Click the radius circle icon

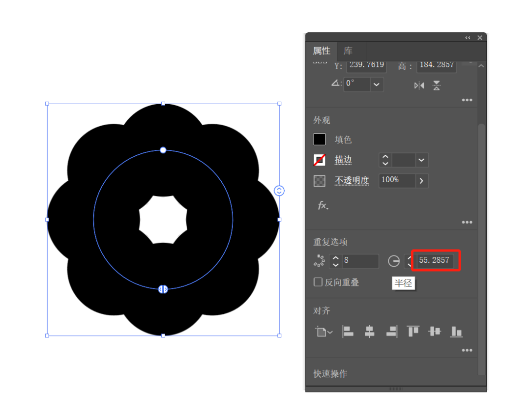(x=394, y=261)
